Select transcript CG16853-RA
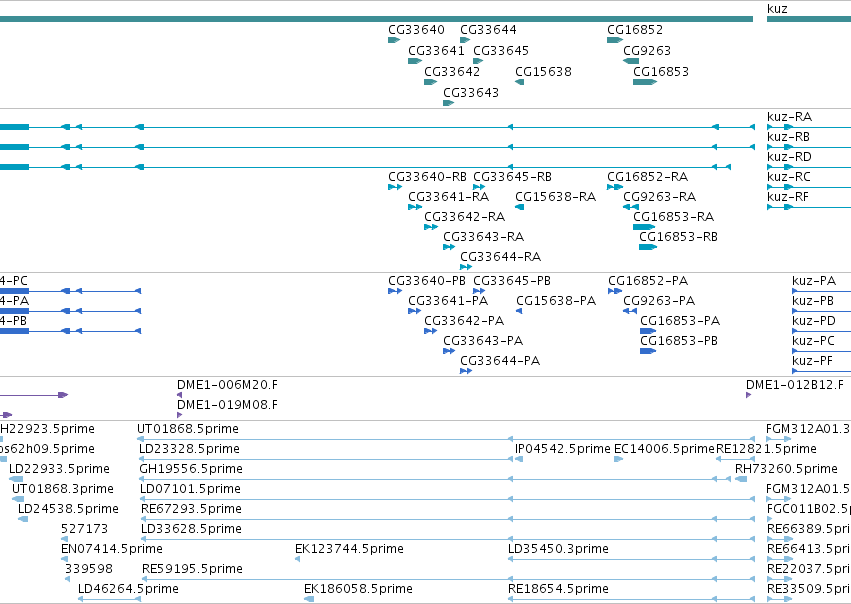The width and height of the screenshot is (851, 604). pyautogui.click(x=674, y=217)
